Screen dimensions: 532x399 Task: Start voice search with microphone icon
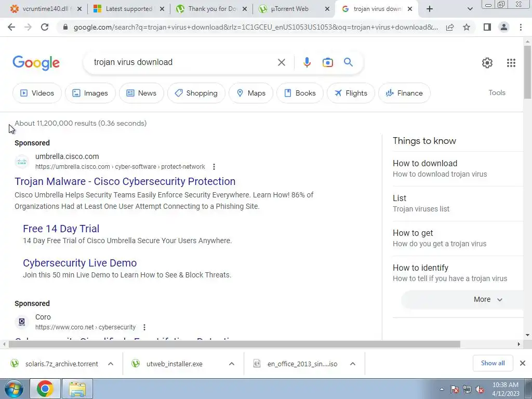(x=307, y=62)
